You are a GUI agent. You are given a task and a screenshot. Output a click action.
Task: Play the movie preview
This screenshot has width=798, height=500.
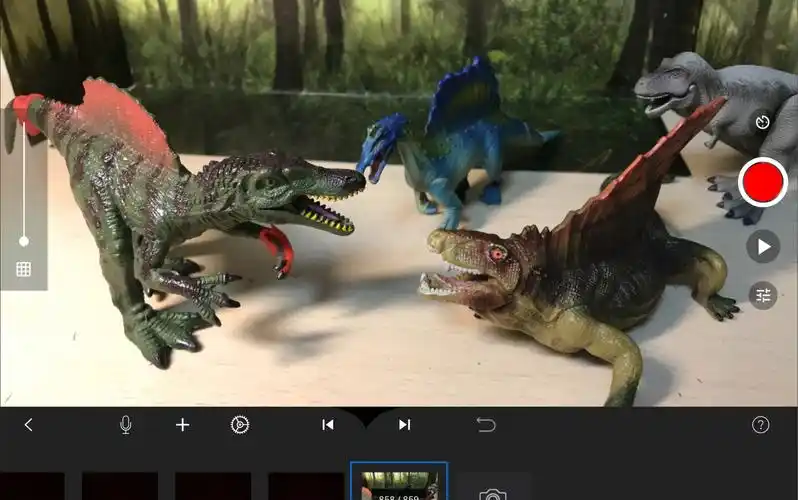tap(763, 246)
